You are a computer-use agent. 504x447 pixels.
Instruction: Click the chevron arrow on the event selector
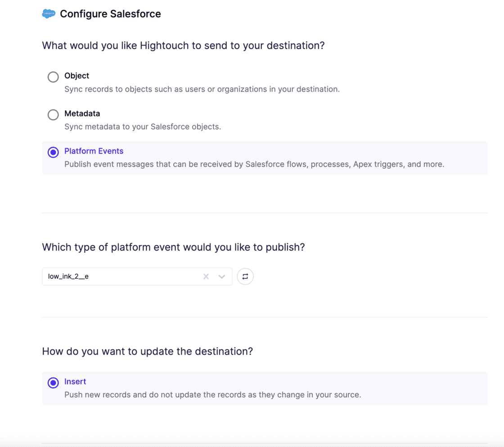click(221, 276)
